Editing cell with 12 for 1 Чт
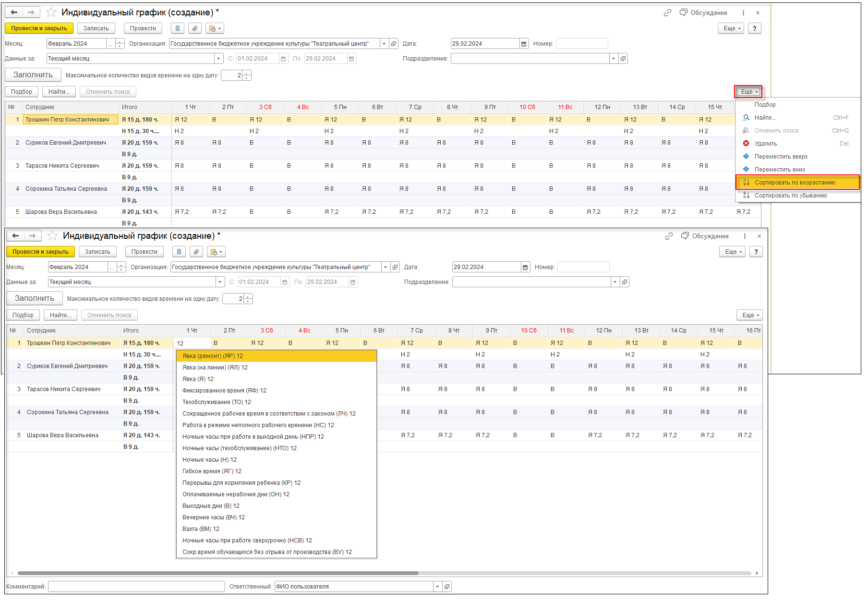This screenshot has width=868, height=602. point(193,343)
